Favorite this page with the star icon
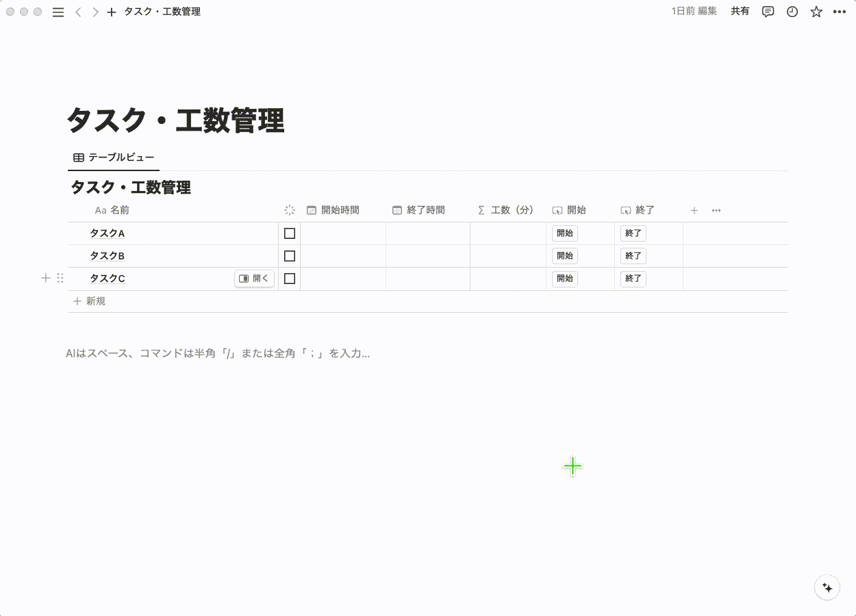The width and height of the screenshot is (856, 616). tap(816, 12)
